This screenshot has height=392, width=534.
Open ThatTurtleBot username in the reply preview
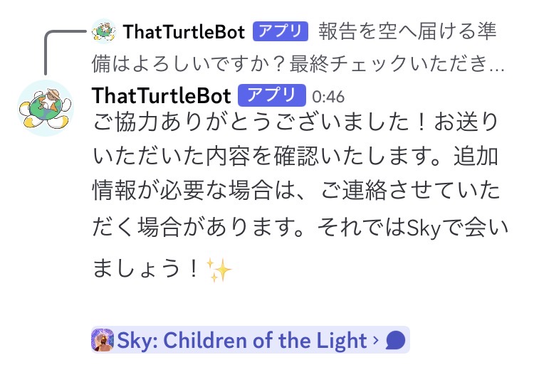[184, 31]
